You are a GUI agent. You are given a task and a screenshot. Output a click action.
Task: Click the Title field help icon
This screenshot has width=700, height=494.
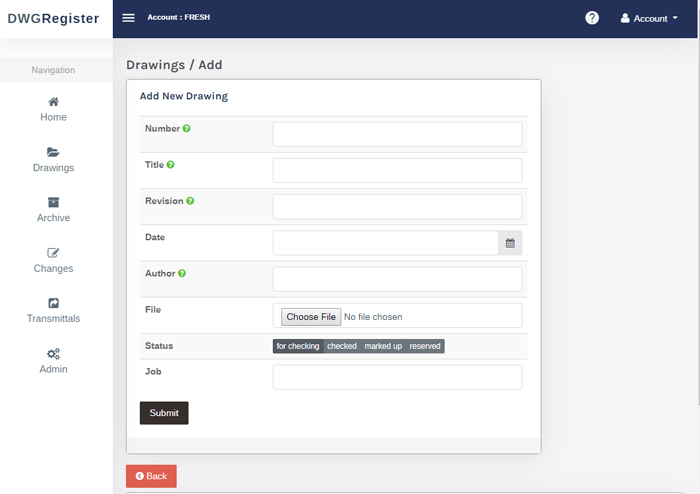pos(171,165)
